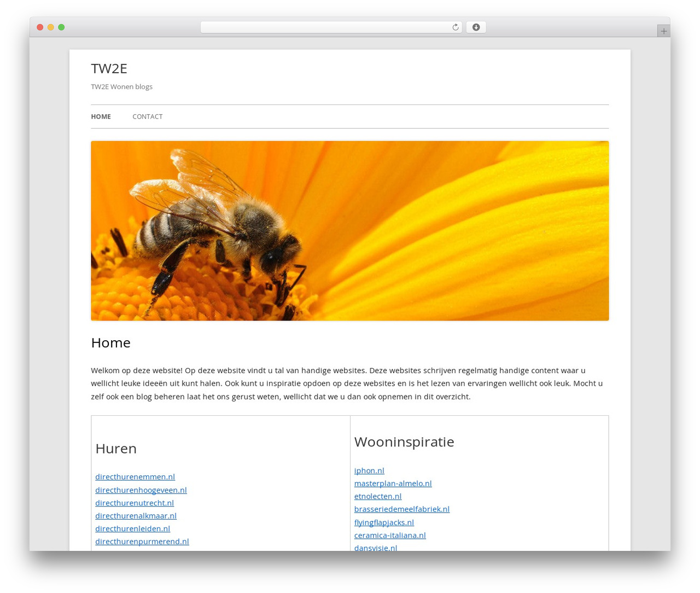Follow the directhurenalkmaar.nl link
Viewport: 700px width, 593px height.
tap(136, 515)
